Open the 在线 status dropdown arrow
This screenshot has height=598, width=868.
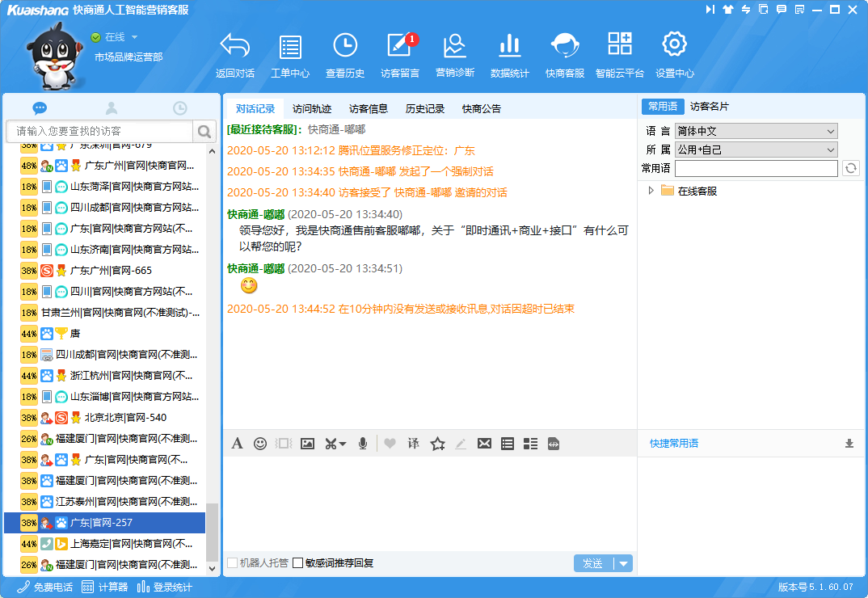point(134,37)
